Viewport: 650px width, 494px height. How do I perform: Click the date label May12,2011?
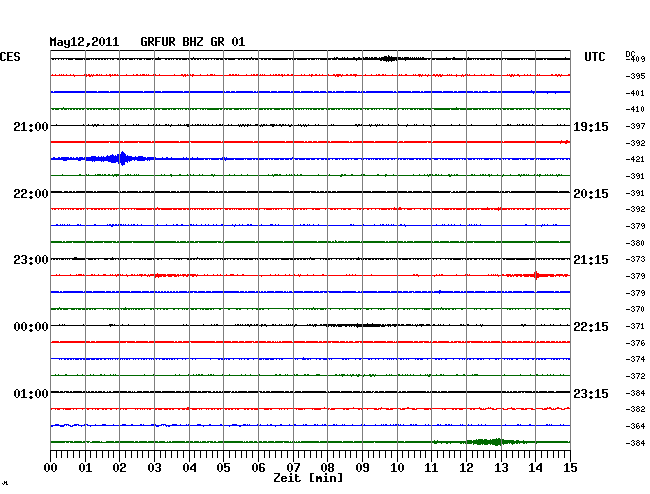(84, 42)
